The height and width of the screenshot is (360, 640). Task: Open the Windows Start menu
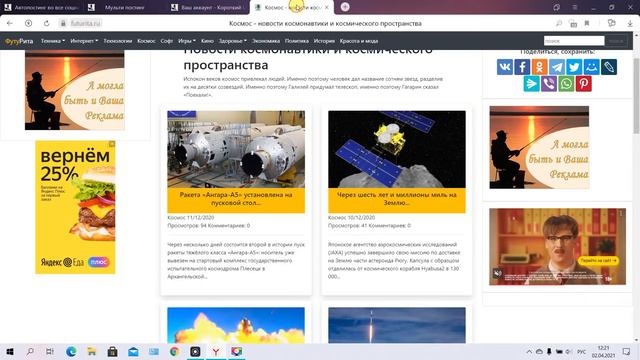click(x=10, y=351)
